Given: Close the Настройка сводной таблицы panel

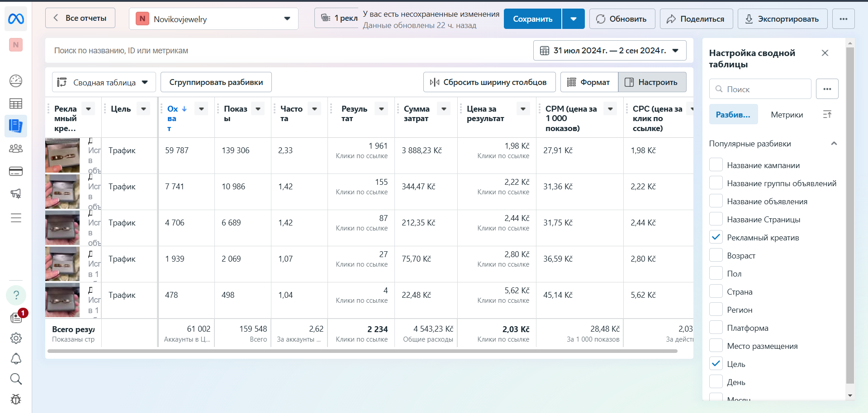Looking at the screenshot, I should coord(825,53).
